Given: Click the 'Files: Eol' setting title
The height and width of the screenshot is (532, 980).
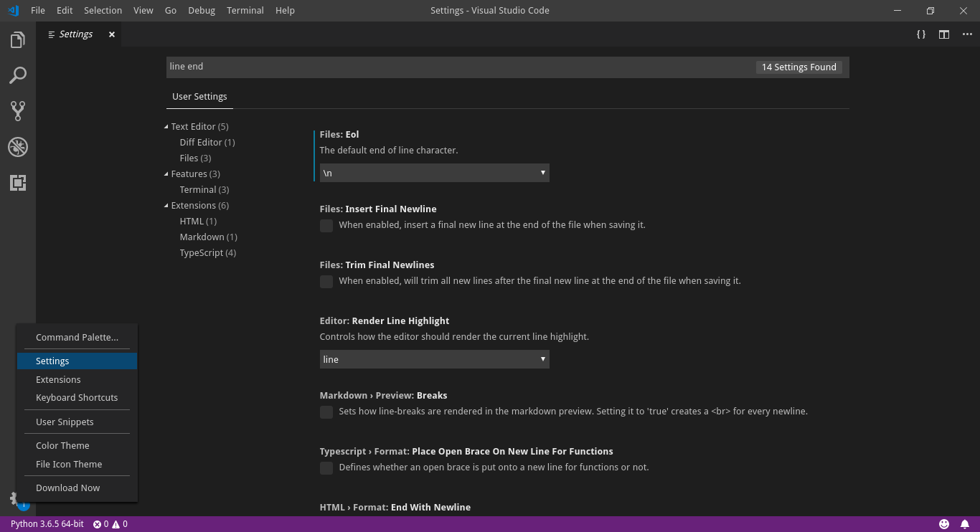Looking at the screenshot, I should point(339,134).
